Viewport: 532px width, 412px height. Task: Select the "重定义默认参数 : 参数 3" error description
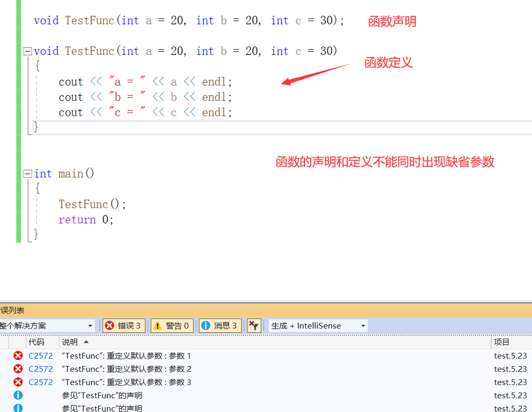126,382
